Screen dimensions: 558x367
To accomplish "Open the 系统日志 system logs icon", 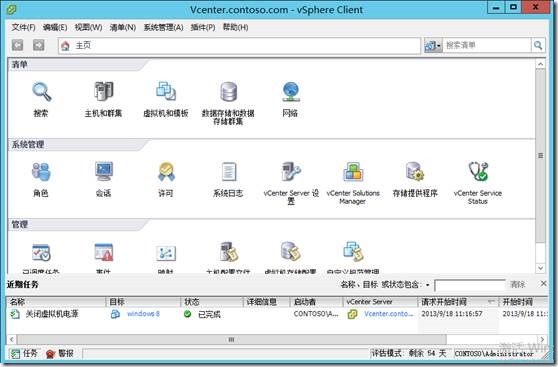I will pyautogui.click(x=228, y=171).
